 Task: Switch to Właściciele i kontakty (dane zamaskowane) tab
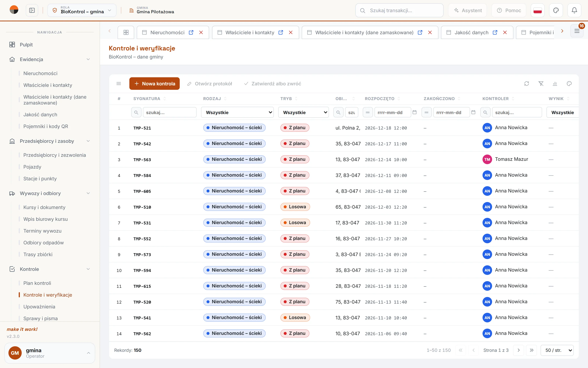tap(364, 32)
